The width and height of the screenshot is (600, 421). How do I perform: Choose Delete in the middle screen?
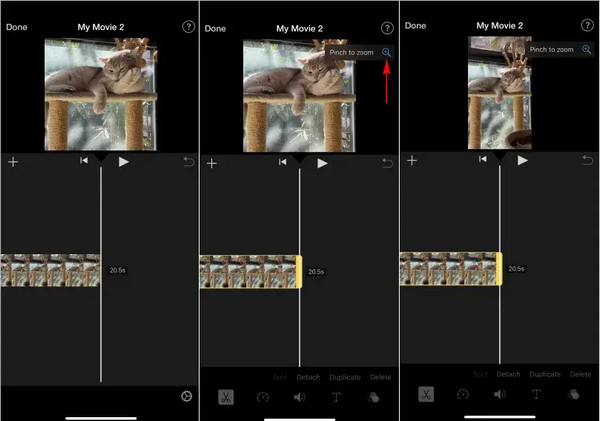pos(380,377)
